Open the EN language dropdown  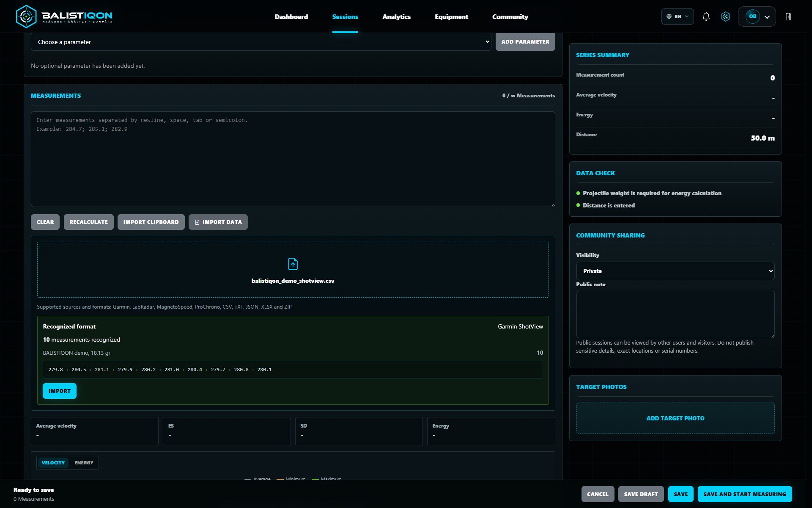[678, 17]
